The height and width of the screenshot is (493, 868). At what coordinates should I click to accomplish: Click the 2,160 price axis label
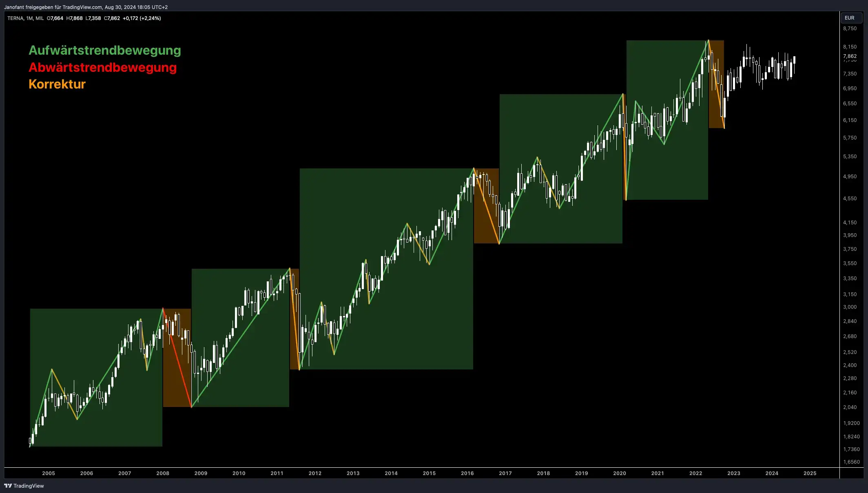tap(850, 393)
